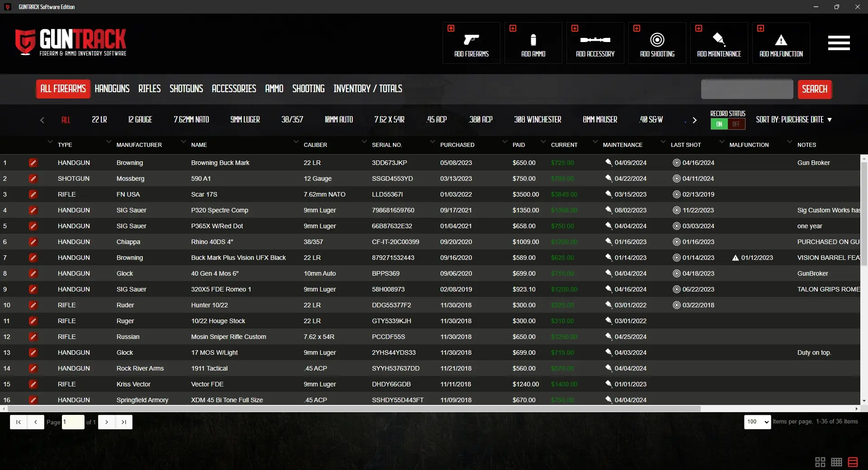The image size is (868, 470).
Task: Click the page number input field
Action: (73, 422)
